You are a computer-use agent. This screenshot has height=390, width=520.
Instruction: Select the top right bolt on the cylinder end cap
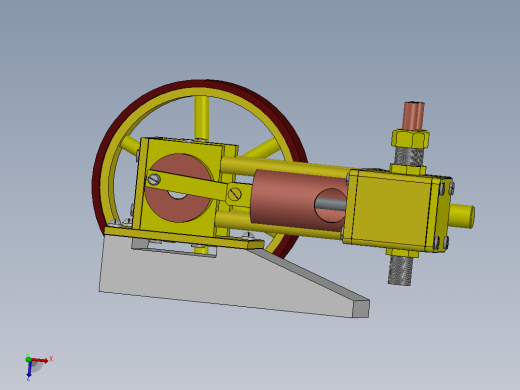[451, 188]
